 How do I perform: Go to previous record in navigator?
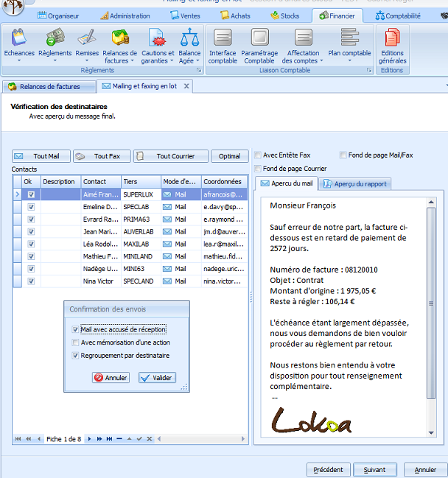[39, 439]
